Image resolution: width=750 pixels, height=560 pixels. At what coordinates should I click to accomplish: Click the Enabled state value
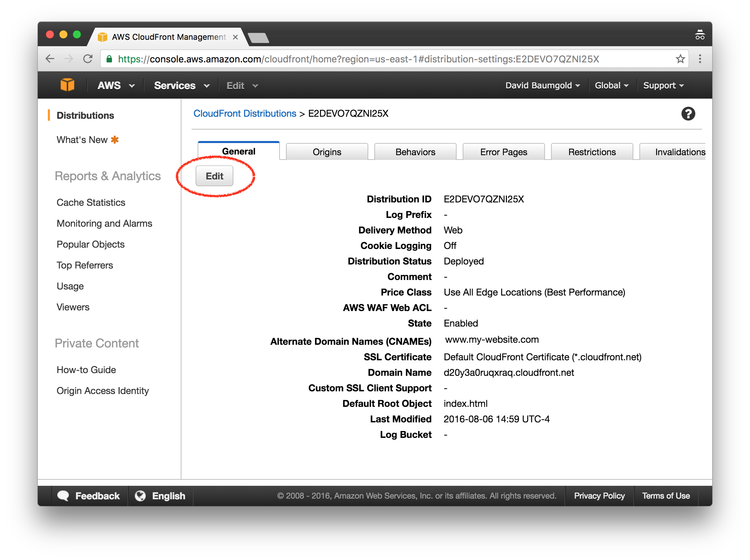tap(461, 324)
